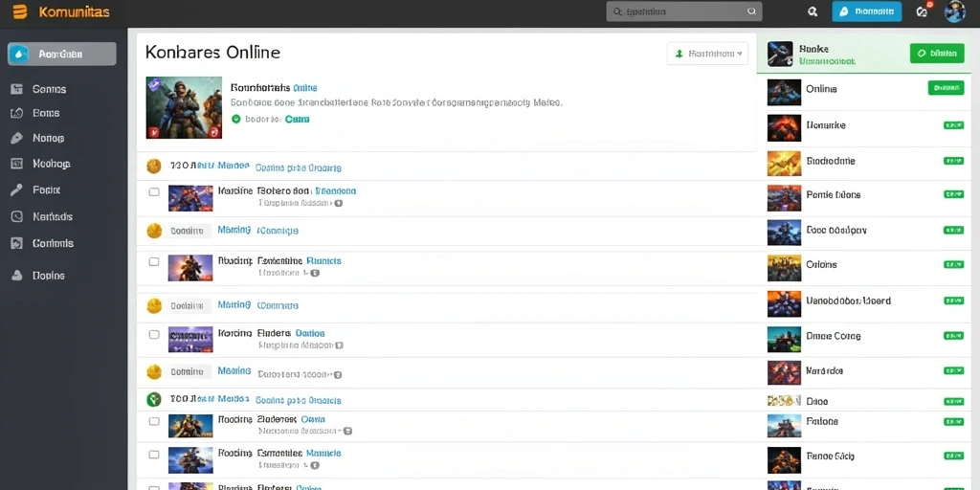
Task: Open the featured game cover image
Action: tap(184, 107)
